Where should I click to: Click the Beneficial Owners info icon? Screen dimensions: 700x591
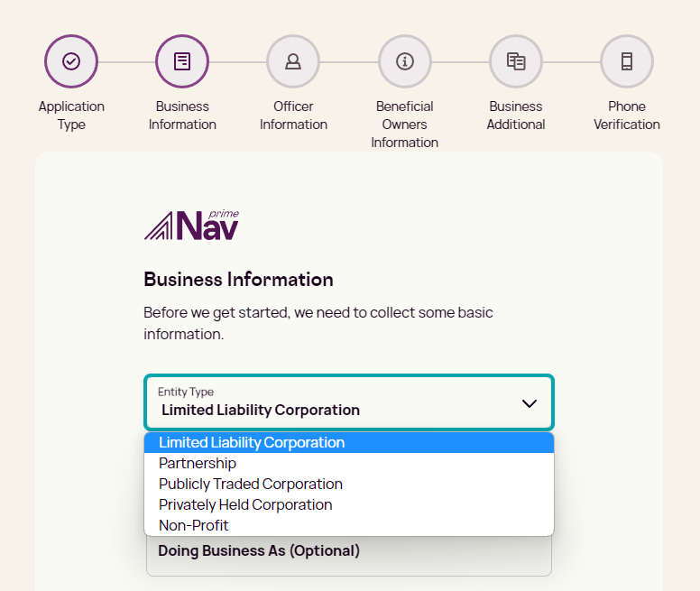pos(404,61)
